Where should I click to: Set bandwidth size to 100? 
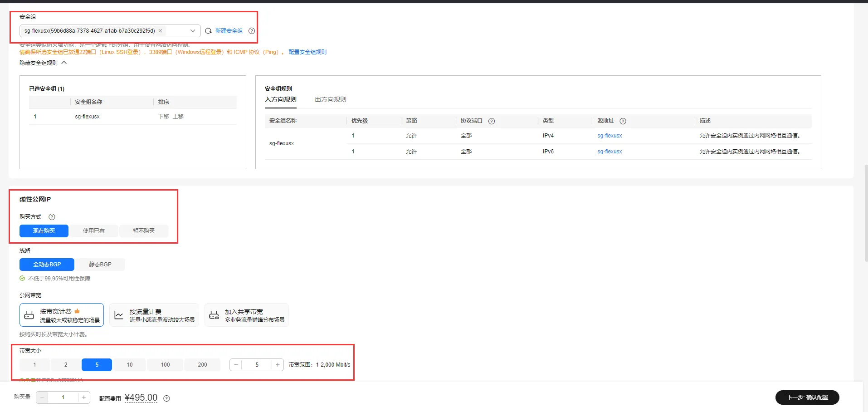pyautogui.click(x=166, y=365)
